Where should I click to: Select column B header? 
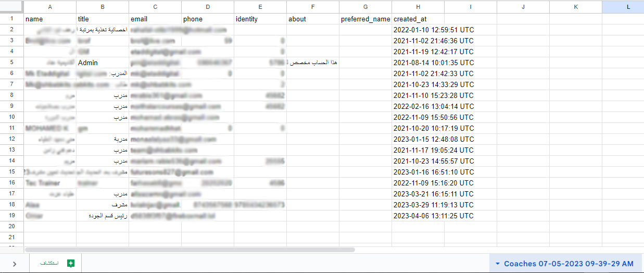click(x=102, y=7)
